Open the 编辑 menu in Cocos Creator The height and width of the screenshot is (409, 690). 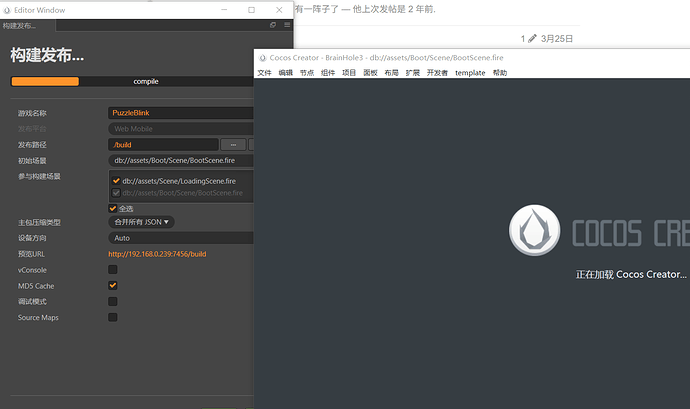point(286,73)
